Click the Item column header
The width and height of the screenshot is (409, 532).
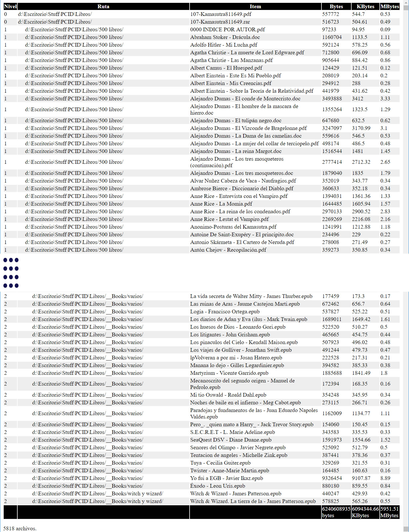(x=255, y=7)
